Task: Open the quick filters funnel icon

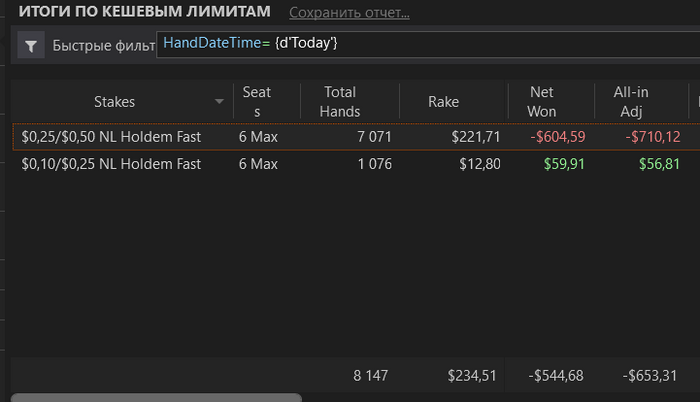Action: (x=31, y=45)
